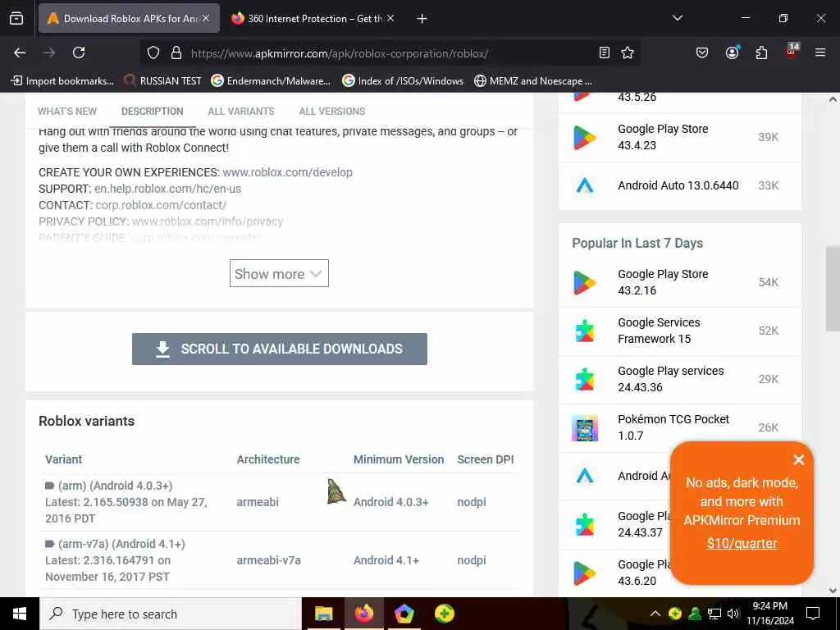The width and height of the screenshot is (840, 630).
Task: Dismiss the APKMirror Premium popup
Action: [799, 459]
